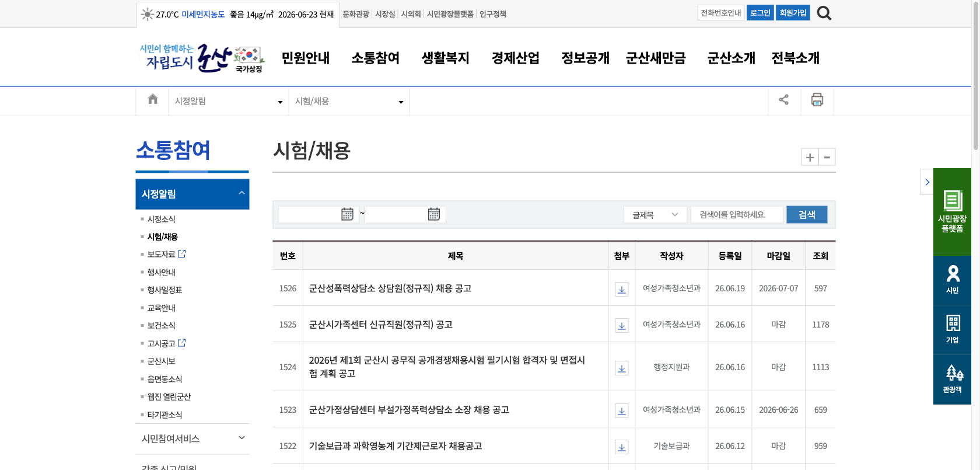The width and height of the screenshot is (980, 470).
Task: Select the 기업 quick menu icon
Action: point(952,330)
